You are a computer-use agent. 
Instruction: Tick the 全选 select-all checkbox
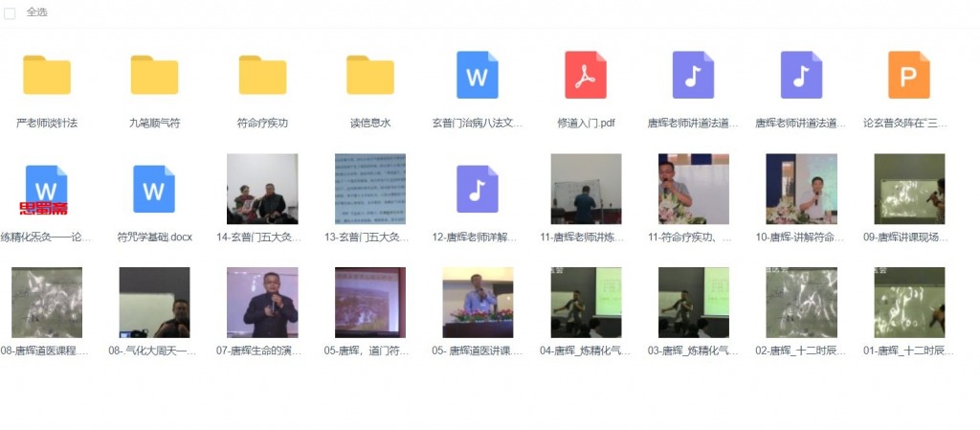(10, 13)
